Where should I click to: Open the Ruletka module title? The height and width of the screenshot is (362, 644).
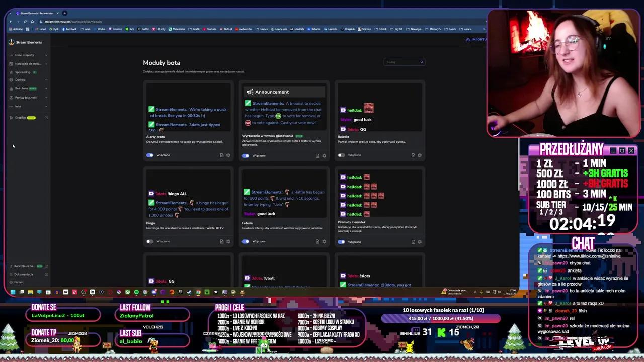343,137
